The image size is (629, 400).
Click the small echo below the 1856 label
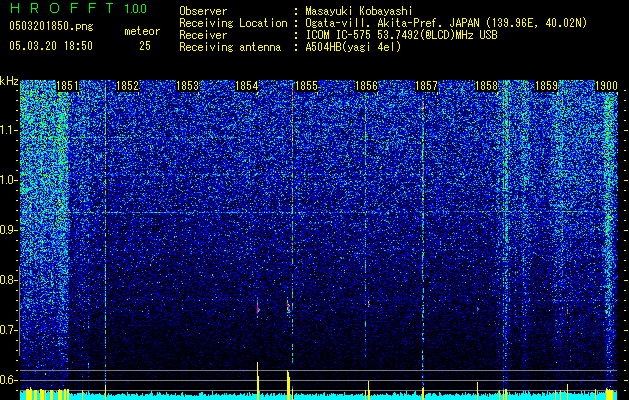[x=368, y=304]
